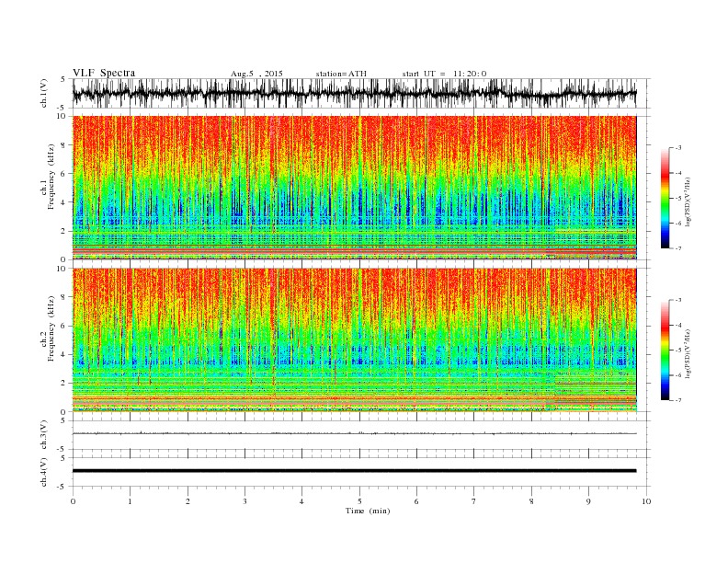Click the 'ch.4(V)' axis label

44,472
